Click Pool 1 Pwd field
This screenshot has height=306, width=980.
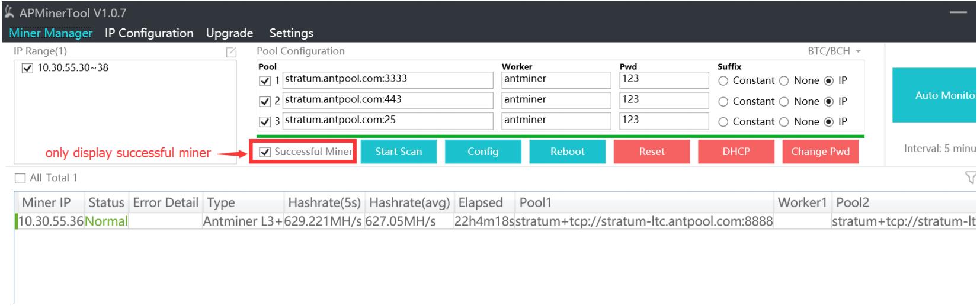point(664,80)
